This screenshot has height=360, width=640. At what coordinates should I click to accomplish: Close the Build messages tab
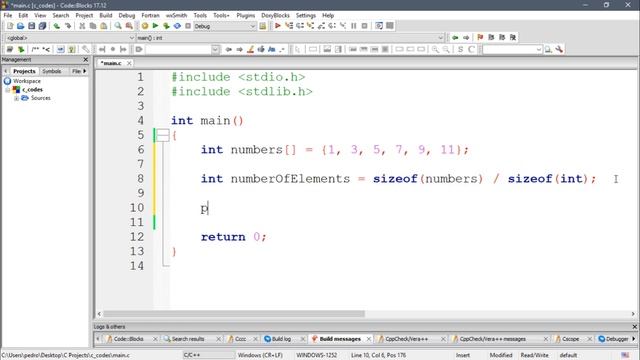coord(368,339)
